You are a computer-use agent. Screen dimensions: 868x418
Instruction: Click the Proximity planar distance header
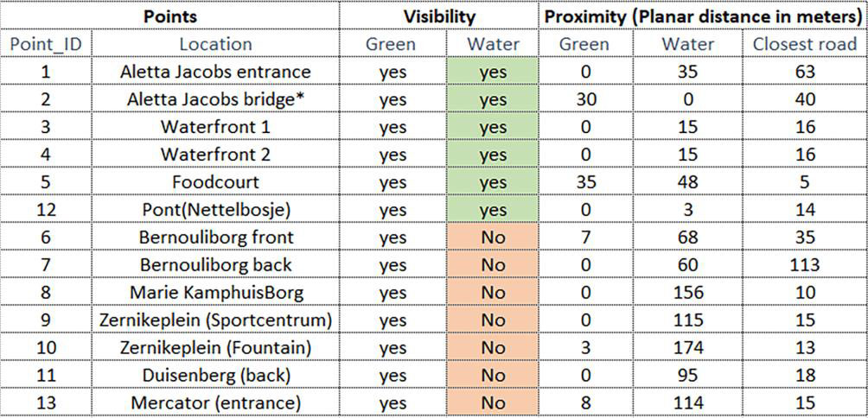coord(703,16)
